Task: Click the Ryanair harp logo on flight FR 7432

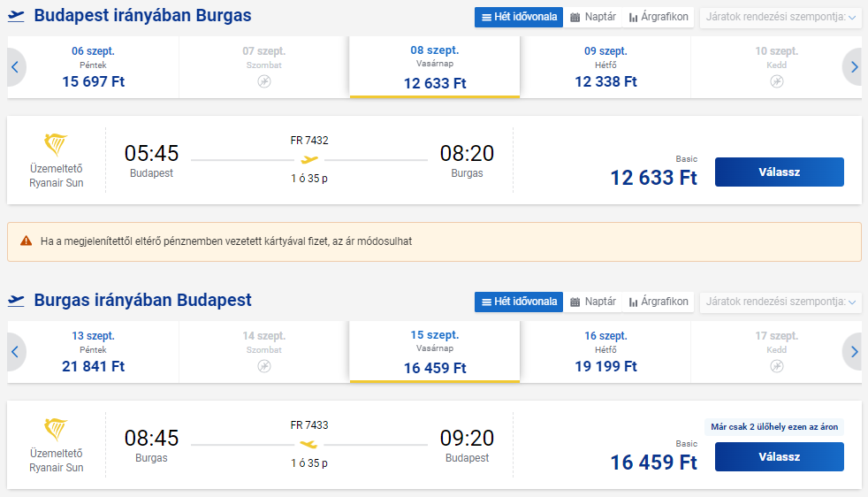Action: (x=56, y=145)
